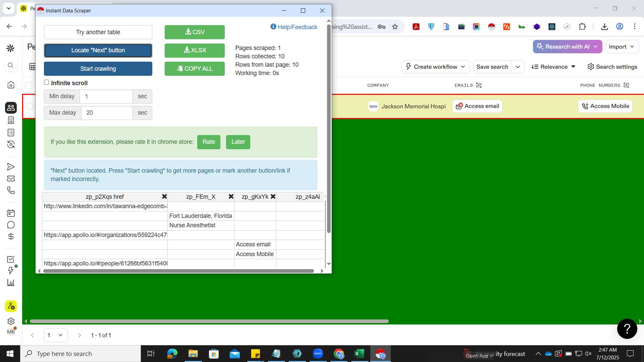644x362 pixels.
Task: Open the Save search arrow dropdown
Action: (x=518, y=67)
